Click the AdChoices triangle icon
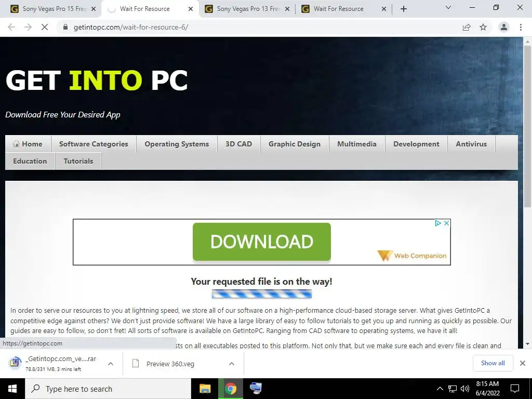Screen dimensions: 532x399 (437, 223)
